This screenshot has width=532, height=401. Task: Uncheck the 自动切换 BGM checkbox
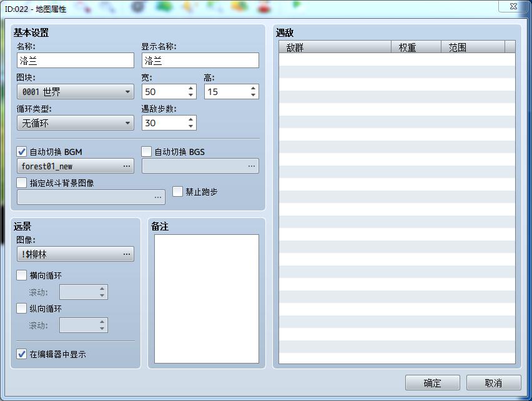(22, 152)
